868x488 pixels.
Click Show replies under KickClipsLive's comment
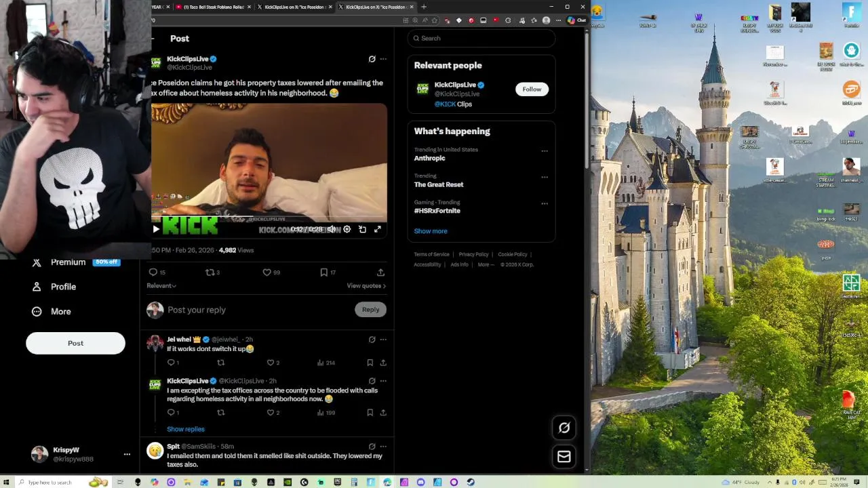186,429
